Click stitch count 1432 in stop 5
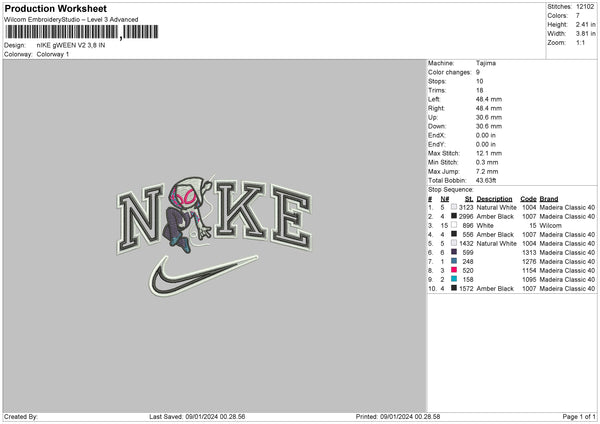The width and height of the screenshot is (600, 424). 466,243
